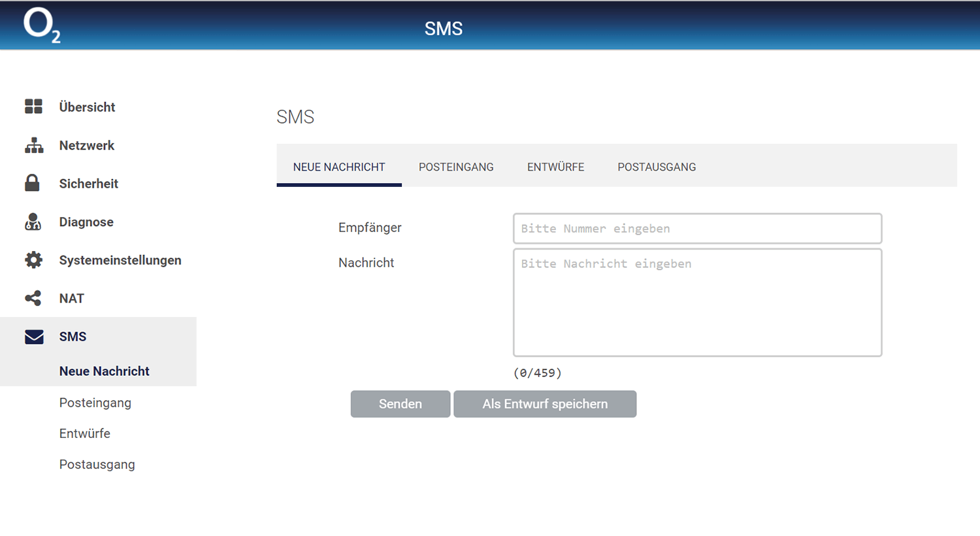Switch to the POSTEINGANG tab
This screenshot has width=980, height=536.
[456, 167]
